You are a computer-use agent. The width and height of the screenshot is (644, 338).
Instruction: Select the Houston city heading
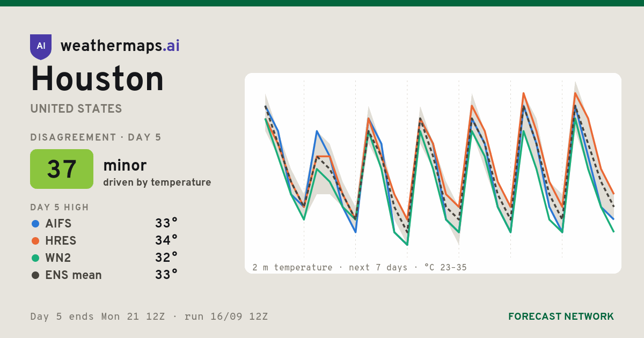pyautogui.click(x=97, y=79)
